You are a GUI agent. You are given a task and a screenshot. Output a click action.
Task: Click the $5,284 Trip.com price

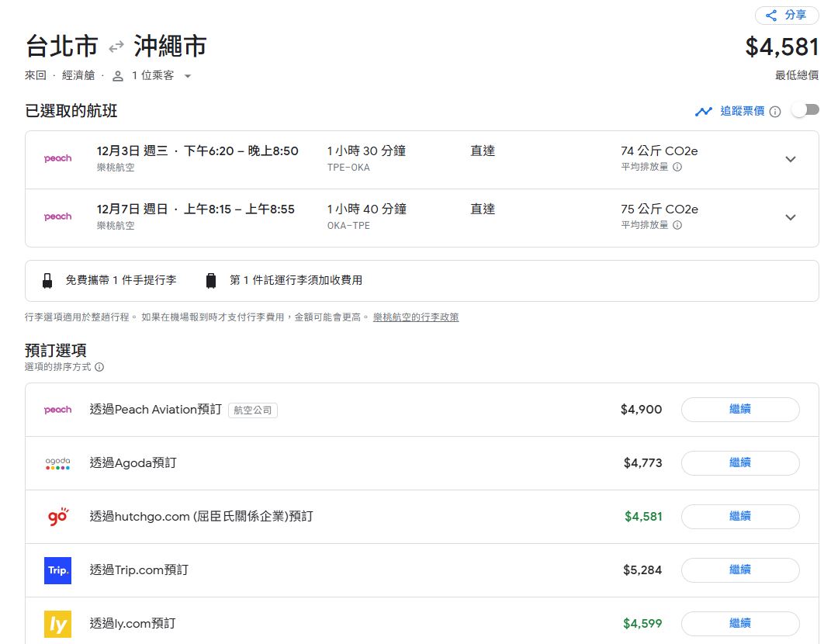[x=642, y=570]
